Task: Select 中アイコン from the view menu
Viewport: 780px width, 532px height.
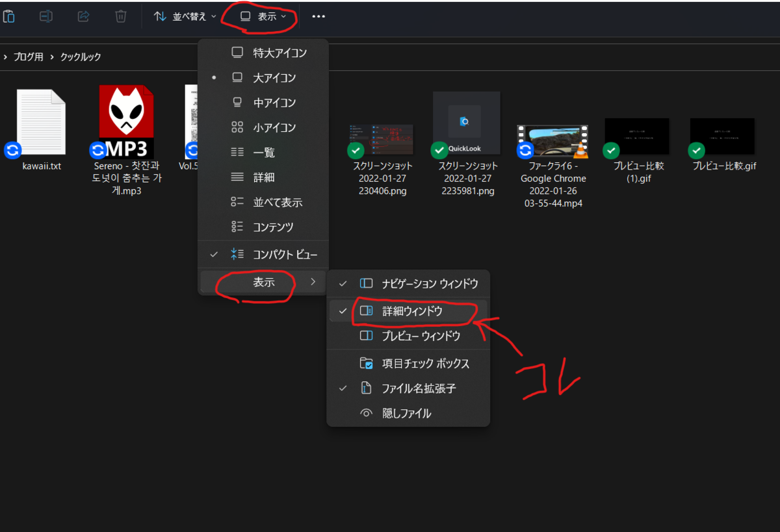Action: (276, 102)
